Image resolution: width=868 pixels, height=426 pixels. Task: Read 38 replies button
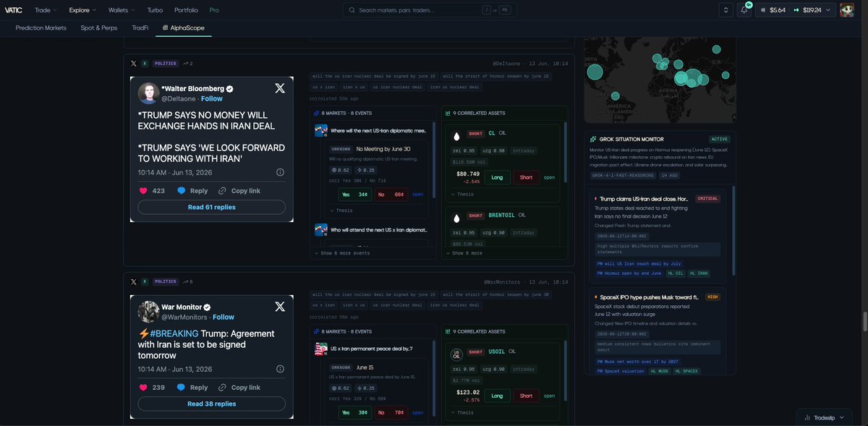coord(212,404)
